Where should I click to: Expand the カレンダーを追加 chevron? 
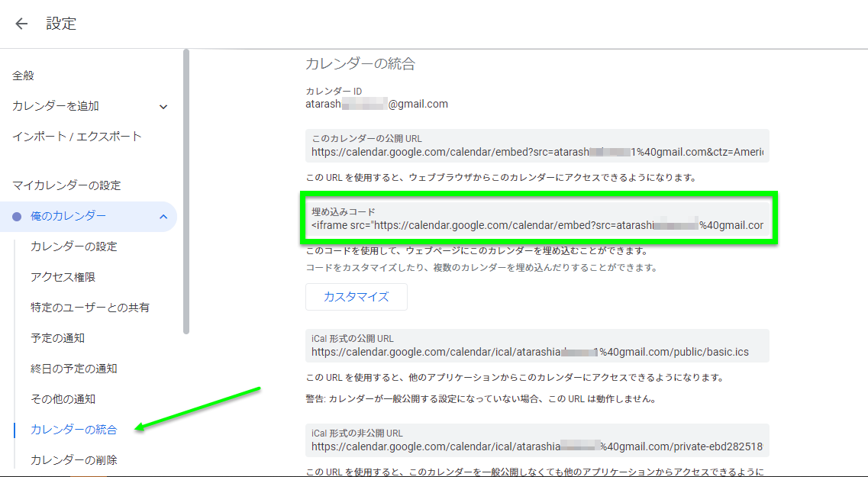click(x=163, y=106)
